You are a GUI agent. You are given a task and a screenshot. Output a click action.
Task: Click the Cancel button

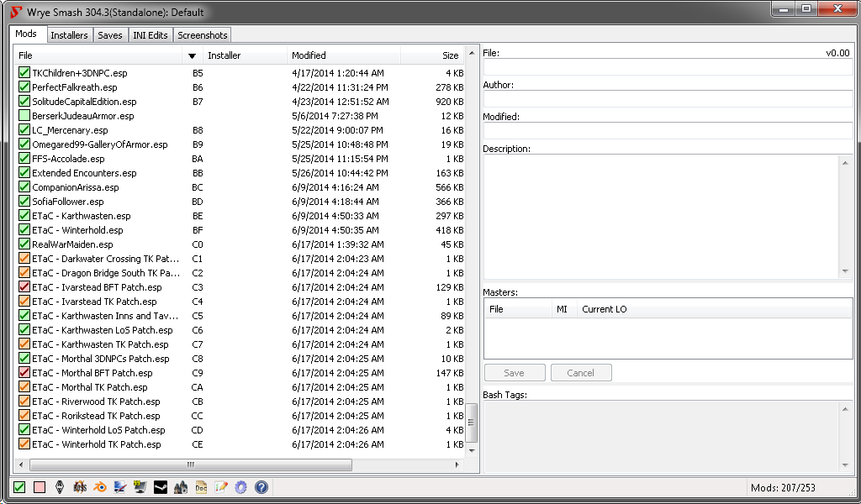click(x=581, y=373)
